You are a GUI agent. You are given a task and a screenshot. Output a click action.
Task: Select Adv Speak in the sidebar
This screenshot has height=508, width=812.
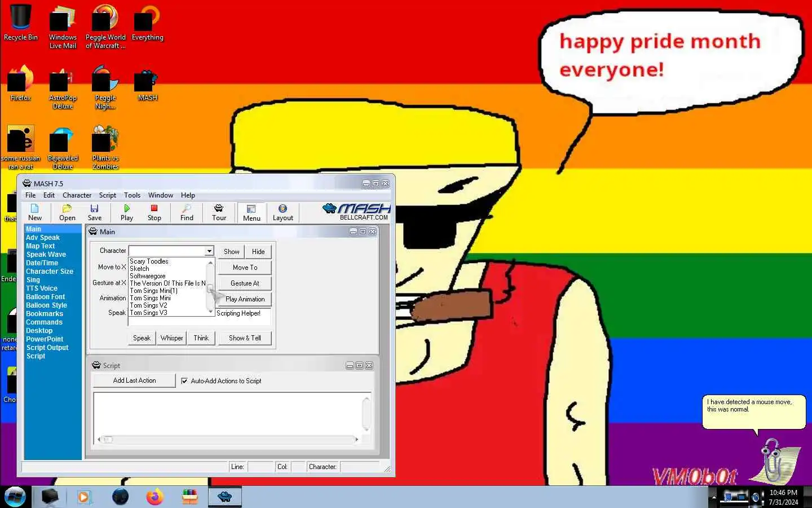click(x=43, y=238)
